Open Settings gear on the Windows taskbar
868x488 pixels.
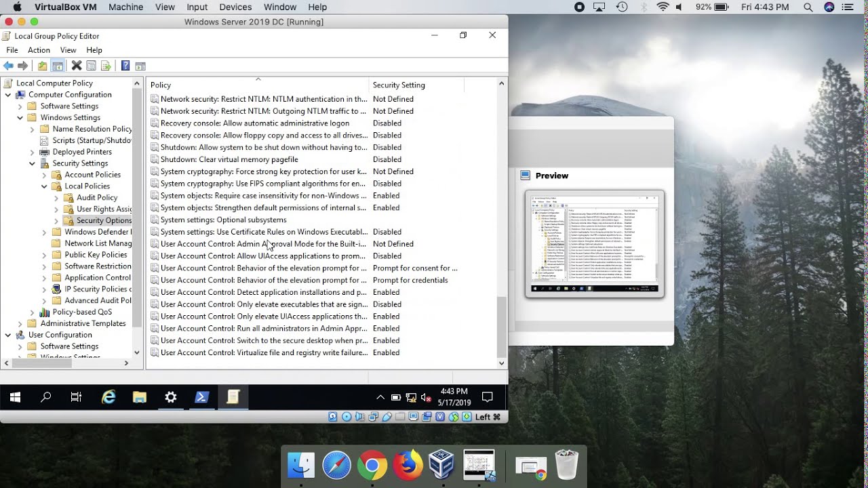[171, 397]
